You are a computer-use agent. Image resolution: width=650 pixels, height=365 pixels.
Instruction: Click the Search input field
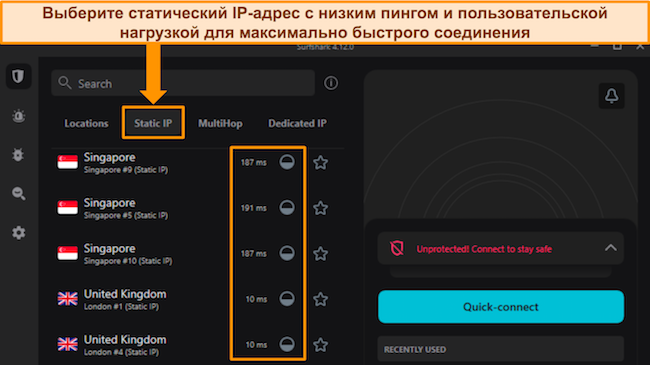(183, 83)
